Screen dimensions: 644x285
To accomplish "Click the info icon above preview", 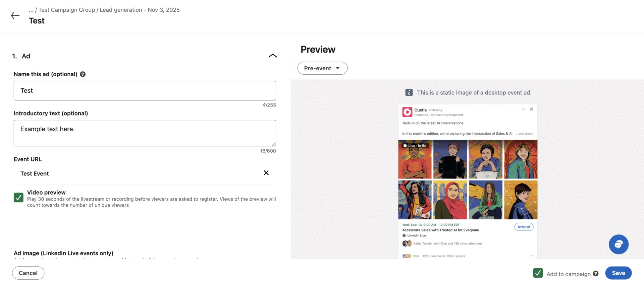I will [409, 93].
